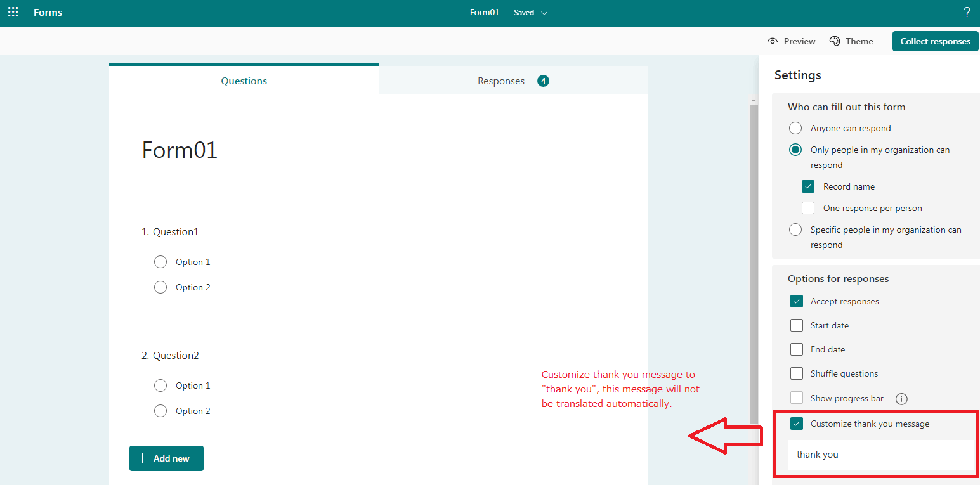Screen dimensions: 980x485
Task: Click the Preview eye icon
Action: pyautogui.click(x=773, y=41)
